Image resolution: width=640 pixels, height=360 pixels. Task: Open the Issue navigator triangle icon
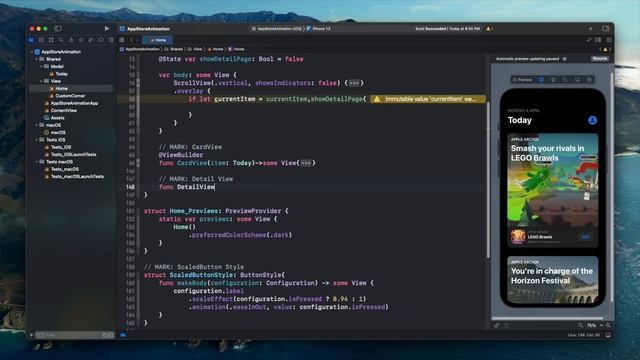point(71,40)
